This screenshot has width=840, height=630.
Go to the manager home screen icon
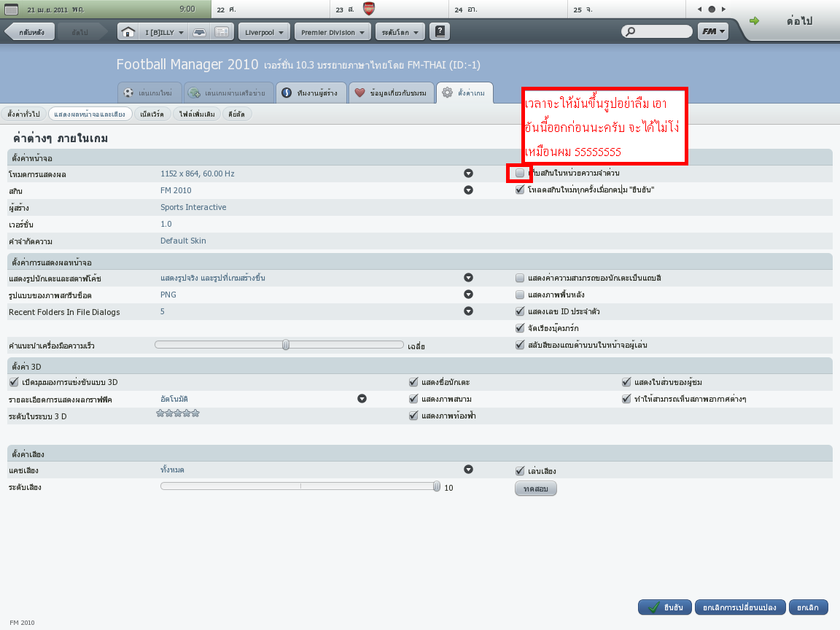coord(128,32)
